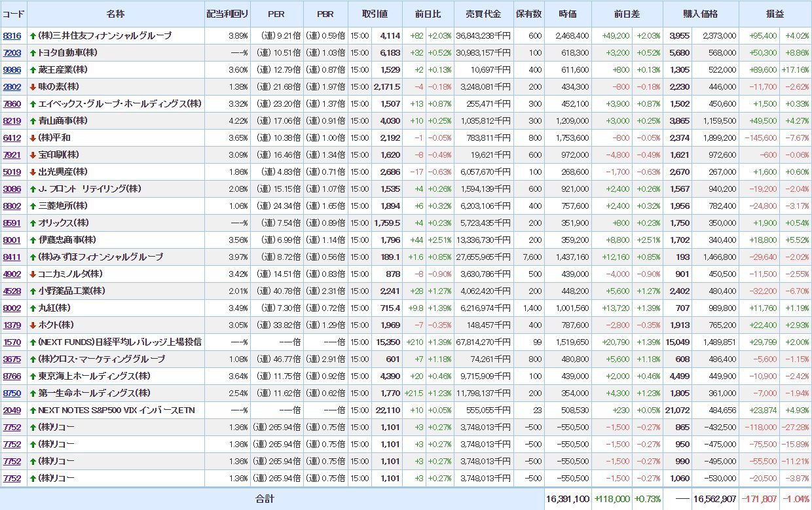Open stock code link 8316

[x=12, y=35]
